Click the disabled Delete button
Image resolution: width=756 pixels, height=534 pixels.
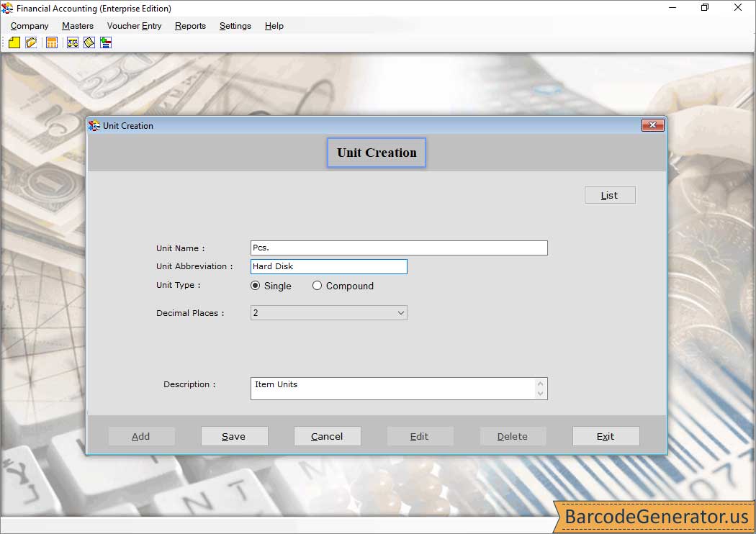pos(513,436)
